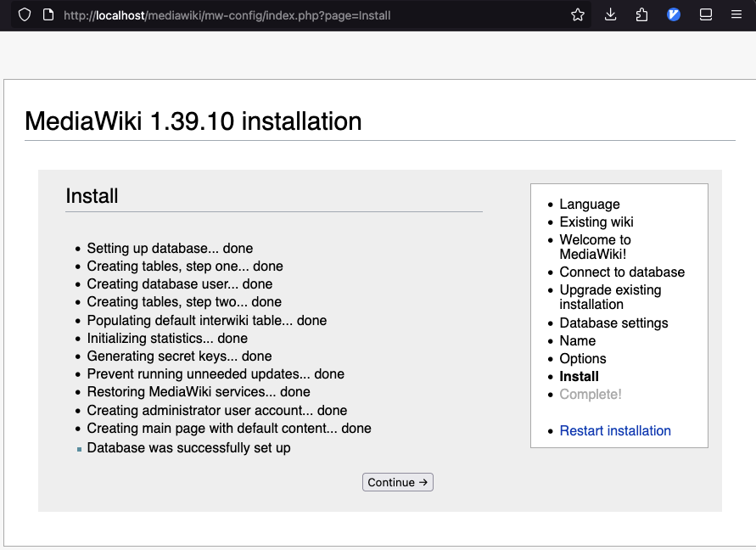Click the Continue button

click(x=398, y=482)
